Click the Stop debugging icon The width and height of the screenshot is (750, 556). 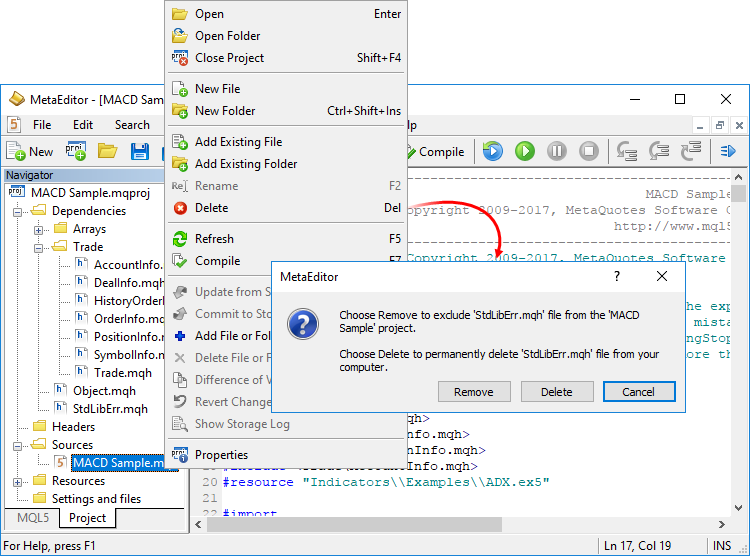tap(589, 151)
